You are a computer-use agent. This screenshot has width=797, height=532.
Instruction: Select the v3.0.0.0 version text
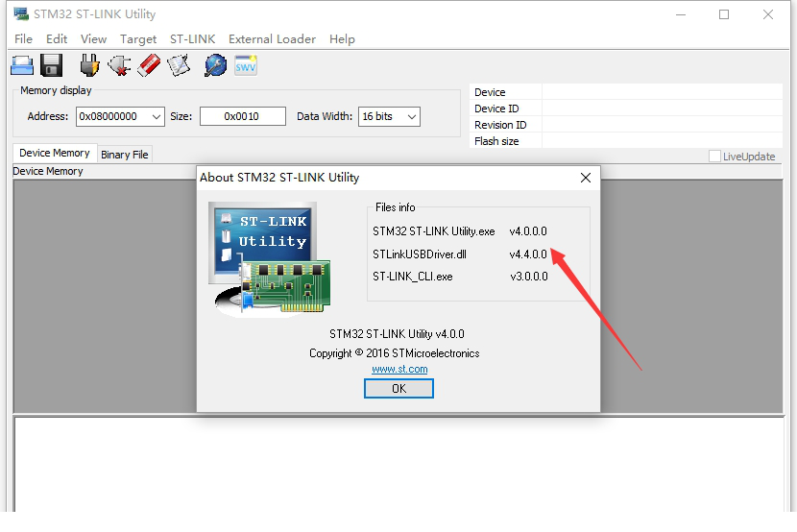[529, 277]
